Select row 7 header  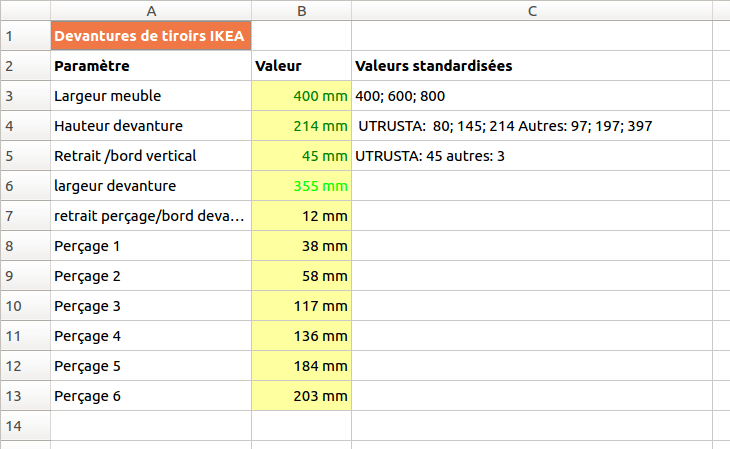click(x=26, y=216)
